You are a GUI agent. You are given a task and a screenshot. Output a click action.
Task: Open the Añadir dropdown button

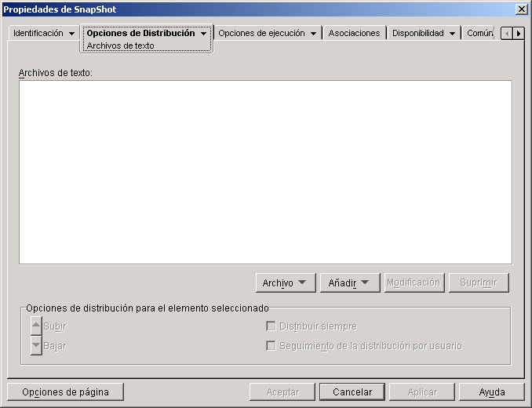(x=350, y=282)
